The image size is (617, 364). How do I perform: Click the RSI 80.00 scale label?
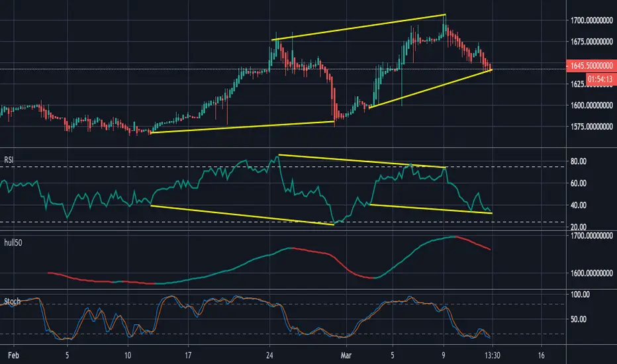pos(578,161)
